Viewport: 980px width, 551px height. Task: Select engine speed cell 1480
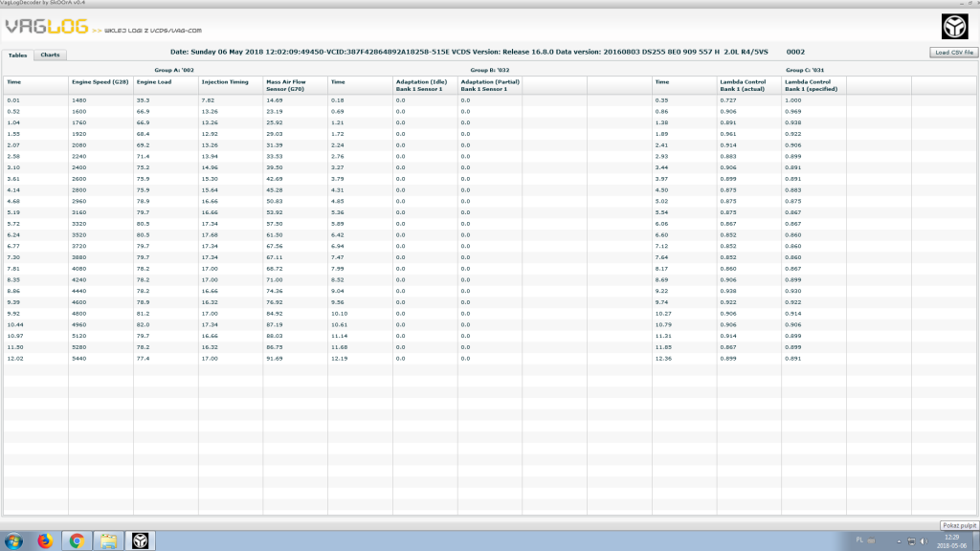(x=78, y=99)
